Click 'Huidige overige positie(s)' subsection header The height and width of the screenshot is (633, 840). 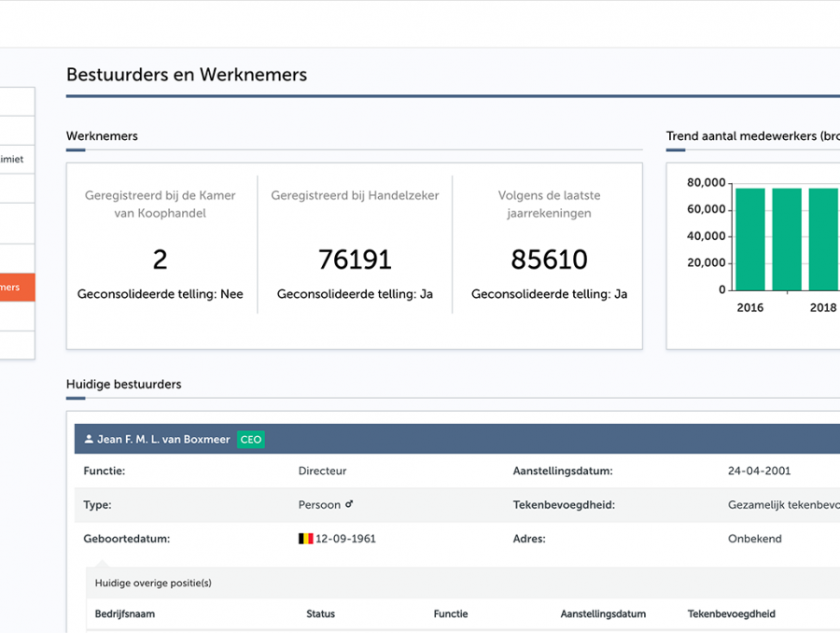[x=153, y=584]
